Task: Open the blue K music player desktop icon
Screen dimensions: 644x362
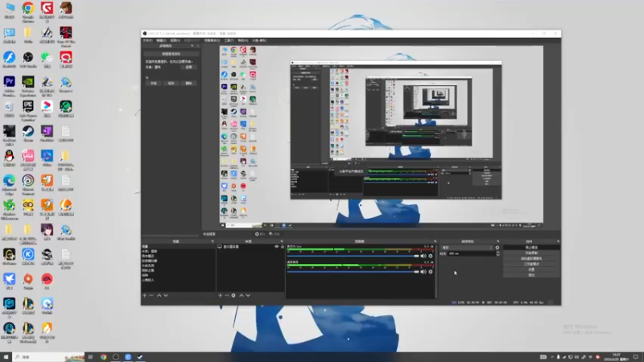Action: 28,257
